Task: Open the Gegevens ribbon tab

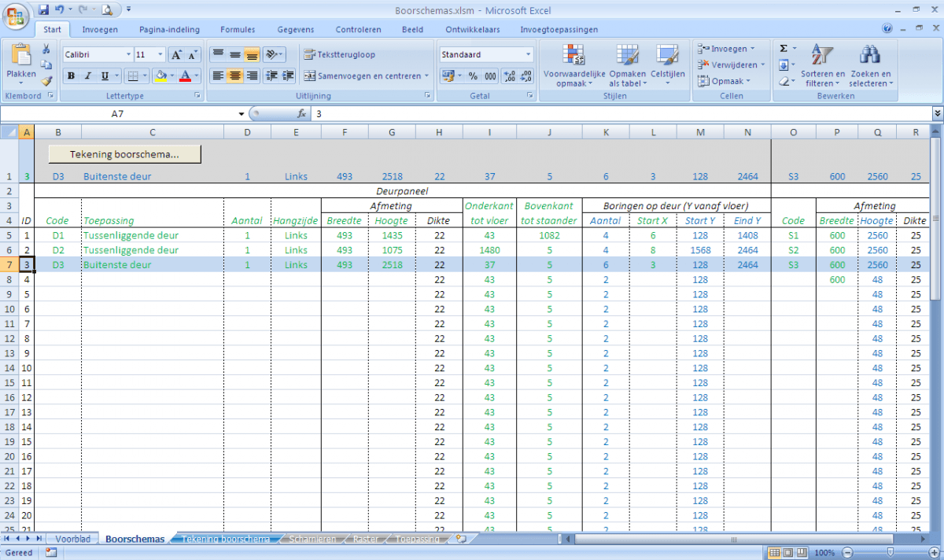Action: click(x=296, y=30)
